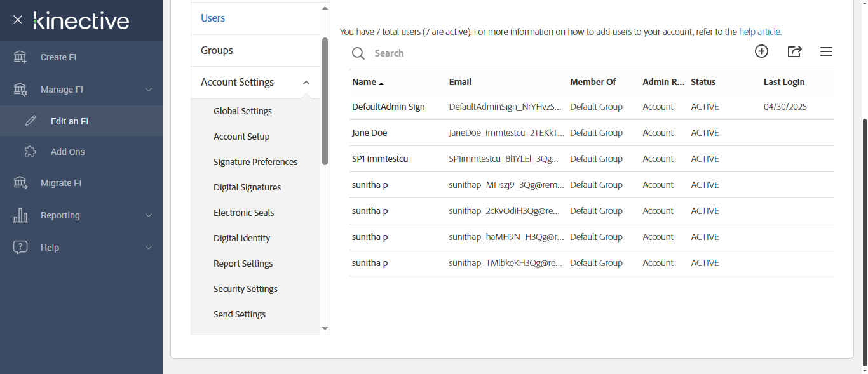Collapse the Manage FI chevron
This screenshot has height=374, width=868.
pyautogui.click(x=149, y=90)
